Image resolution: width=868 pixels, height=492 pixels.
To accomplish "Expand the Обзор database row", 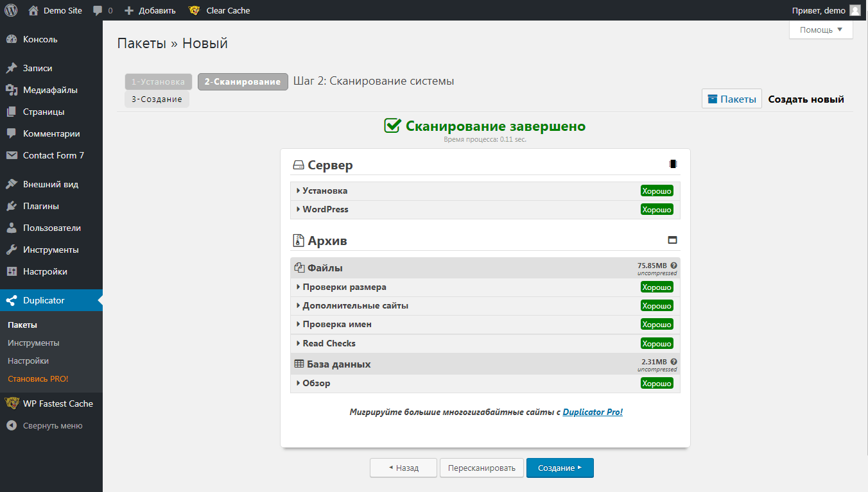I will pyautogui.click(x=485, y=383).
